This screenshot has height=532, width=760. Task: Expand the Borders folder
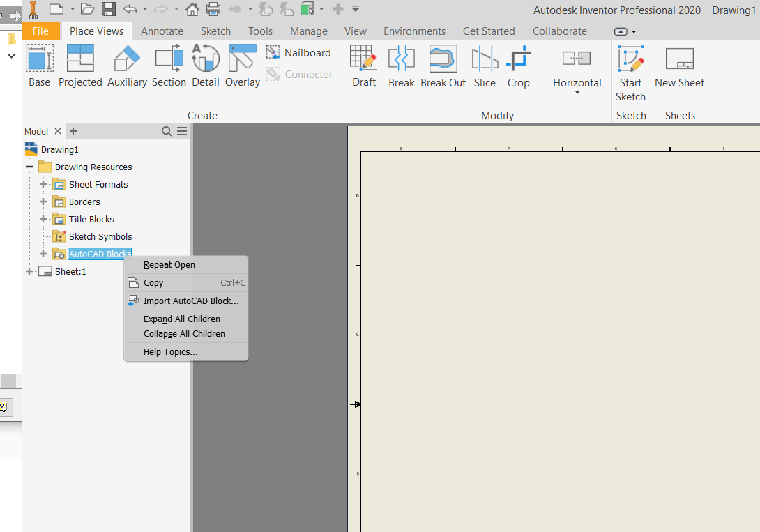[x=43, y=202]
